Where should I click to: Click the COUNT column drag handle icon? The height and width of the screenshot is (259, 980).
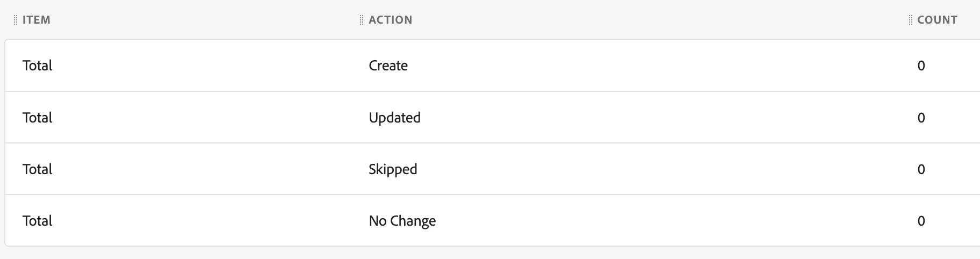(911, 20)
